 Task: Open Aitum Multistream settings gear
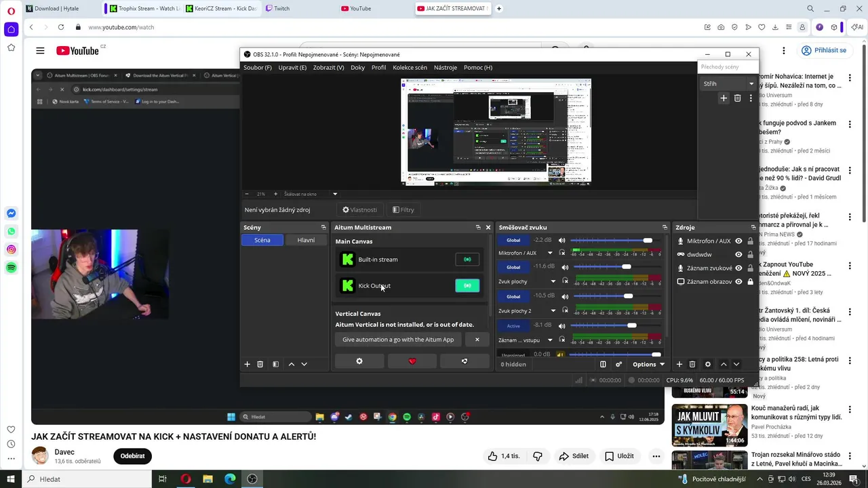point(359,361)
